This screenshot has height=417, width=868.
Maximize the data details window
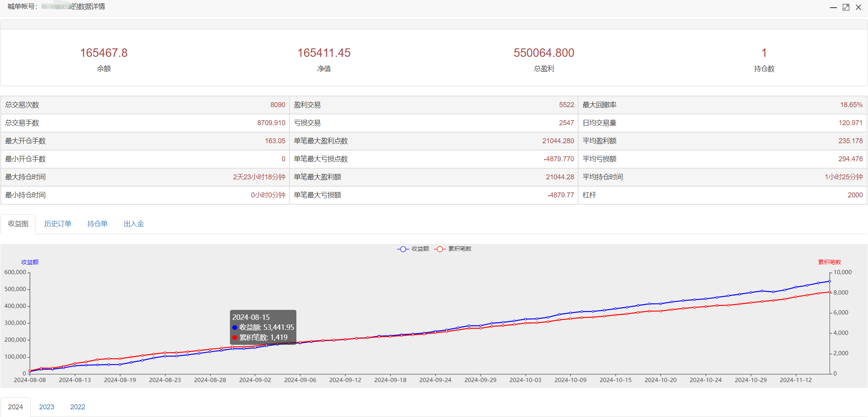click(846, 7)
